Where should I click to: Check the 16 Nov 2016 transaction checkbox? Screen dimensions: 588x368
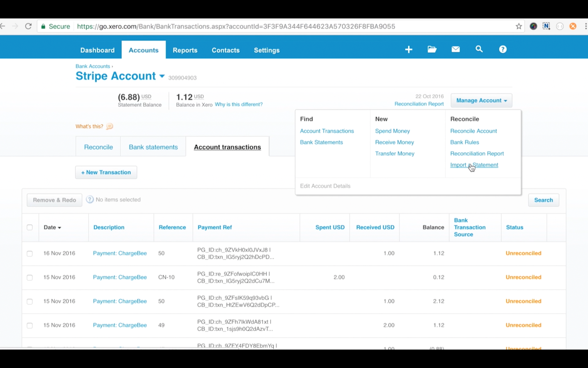30,254
